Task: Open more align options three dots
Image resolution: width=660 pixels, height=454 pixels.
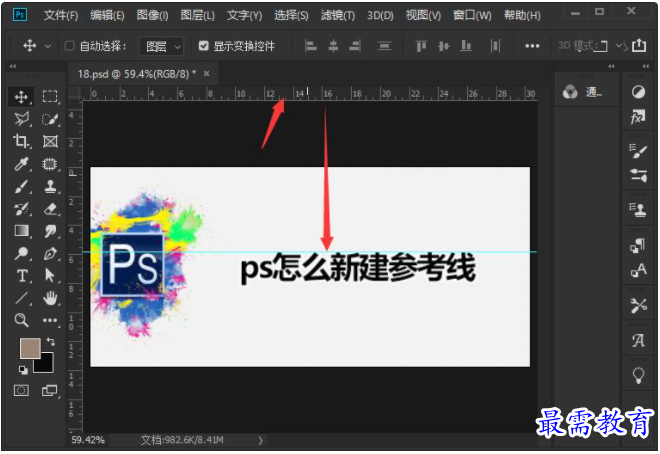Action: (532, 46)
